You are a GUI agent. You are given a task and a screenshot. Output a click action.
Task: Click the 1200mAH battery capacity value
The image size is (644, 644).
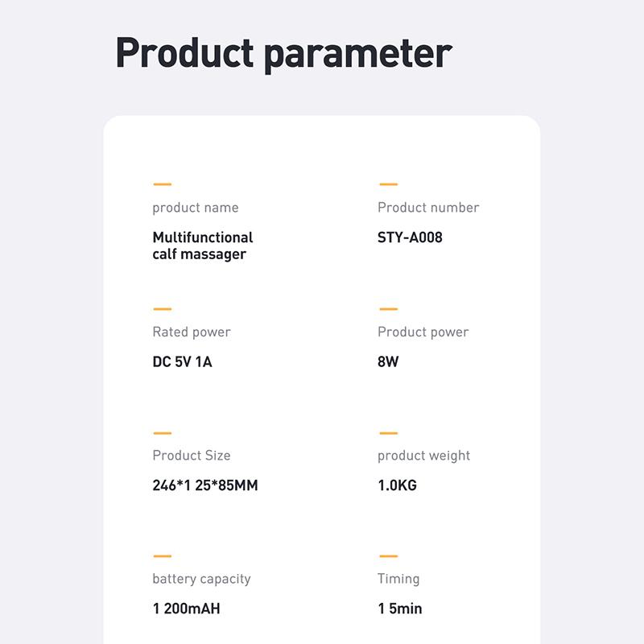[x=186, y=609]
